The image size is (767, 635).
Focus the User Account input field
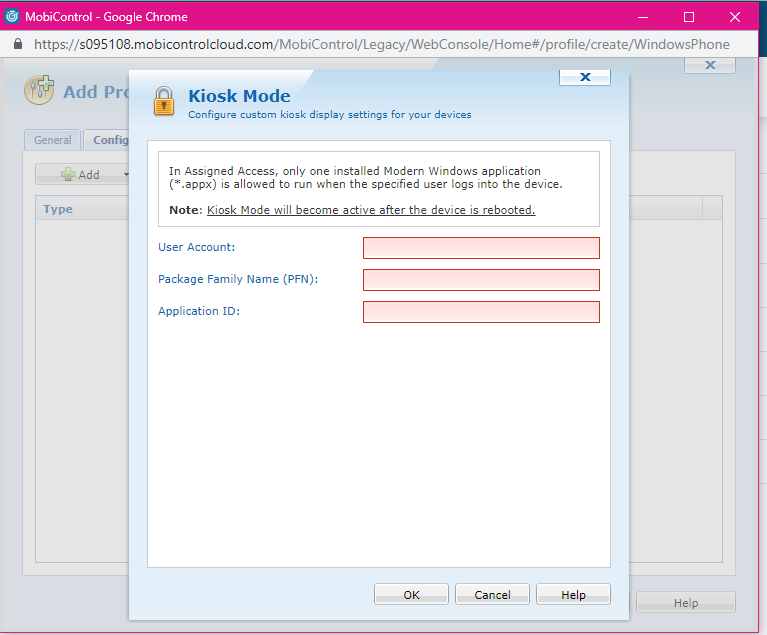[481, 248]
